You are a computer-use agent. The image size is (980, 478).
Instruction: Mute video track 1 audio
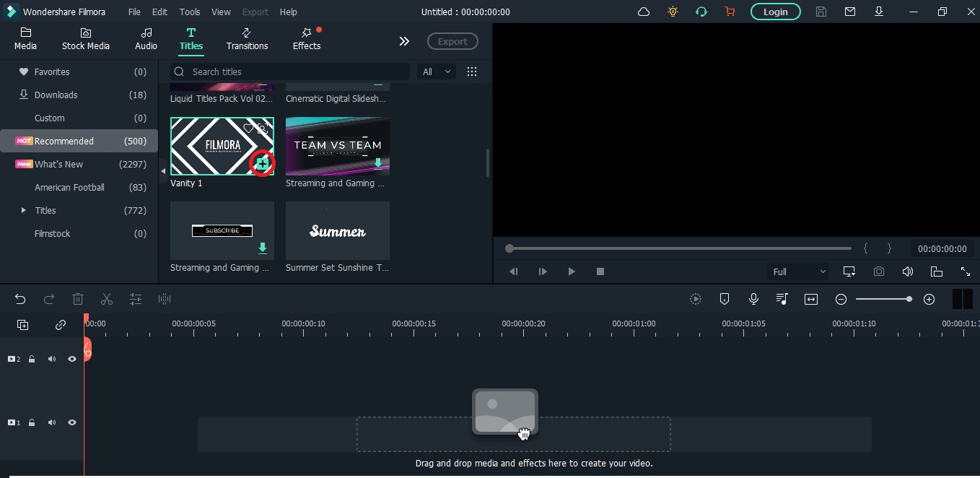coord(52,422)
